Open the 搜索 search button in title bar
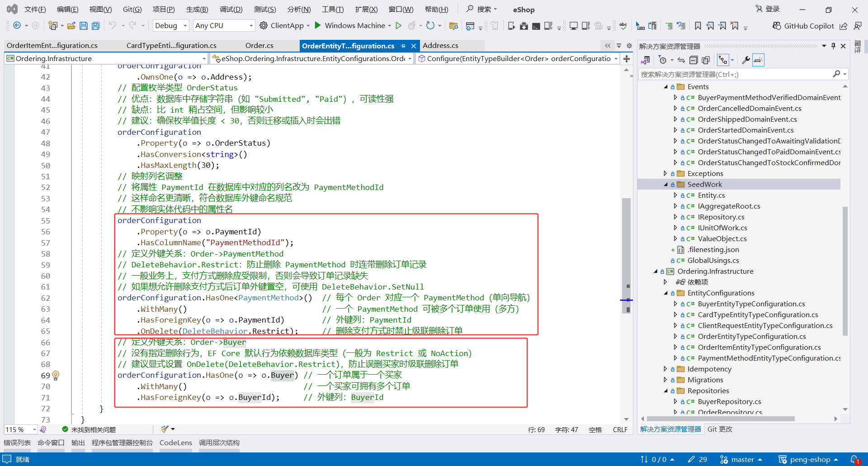The height and width of the screenshot is (466, 868). [482, 9]
